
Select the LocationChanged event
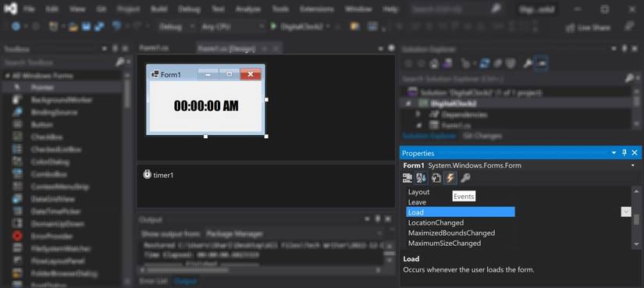[x=436, y=222]
